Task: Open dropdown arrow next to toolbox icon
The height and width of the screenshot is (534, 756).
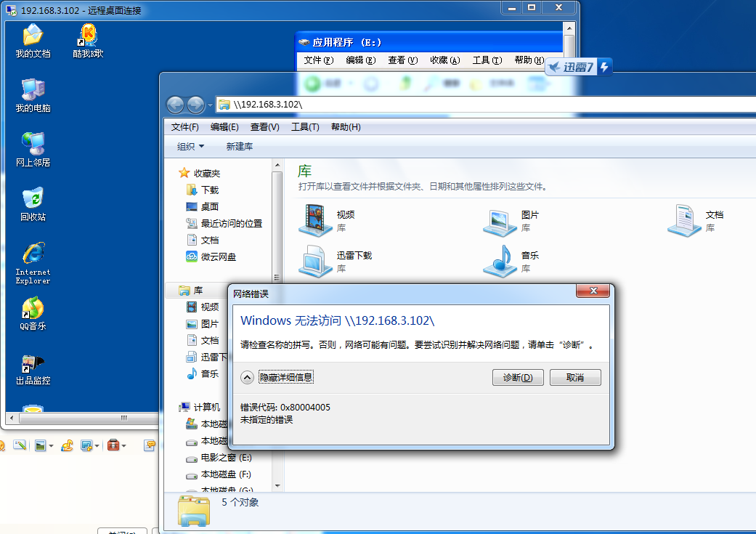Action: pos(124,445)
